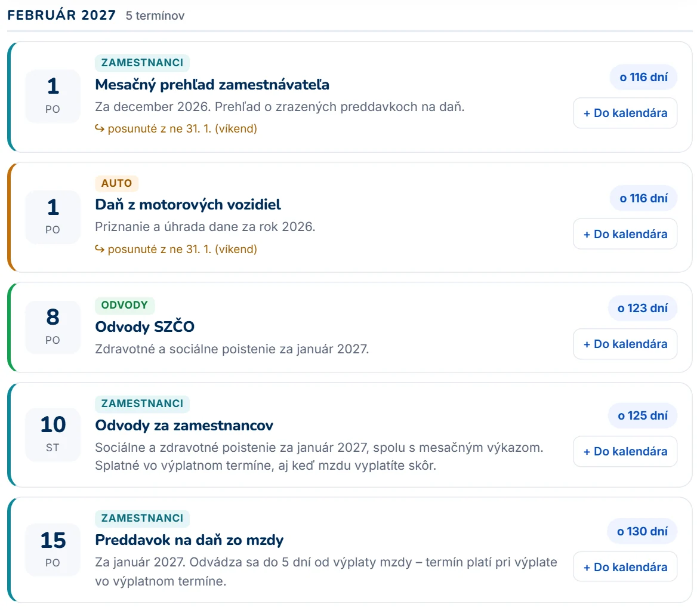Open the Odvody za zamestnancov title
700x610 pixels.
coord(184,425)
